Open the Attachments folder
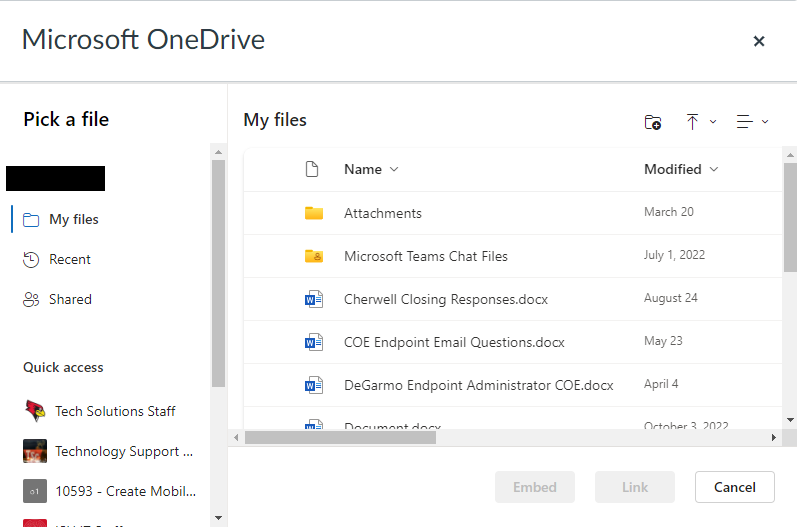This screenshot has height=527, width=797. (x=383, y=213)
